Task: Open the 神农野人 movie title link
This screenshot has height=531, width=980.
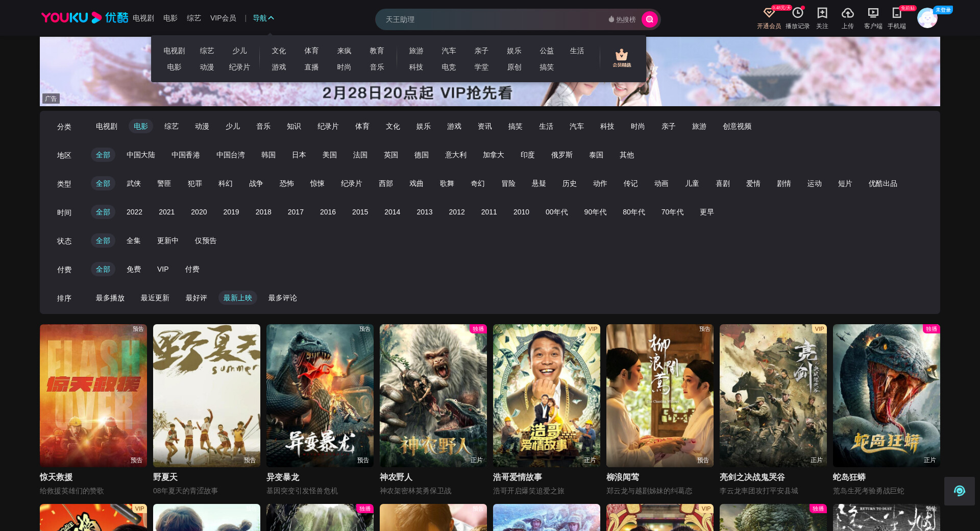Action: pyautogui.click(x=396, y=477)
